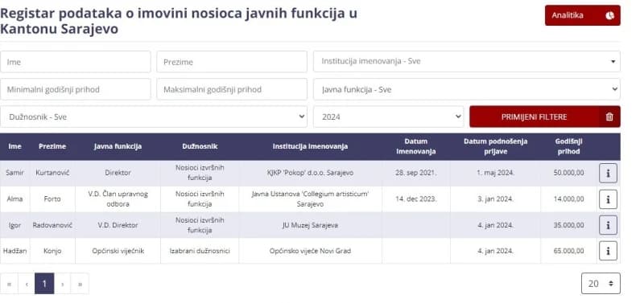Clear filters with the trash icon
644x303 pixels.
pos(609,117)
